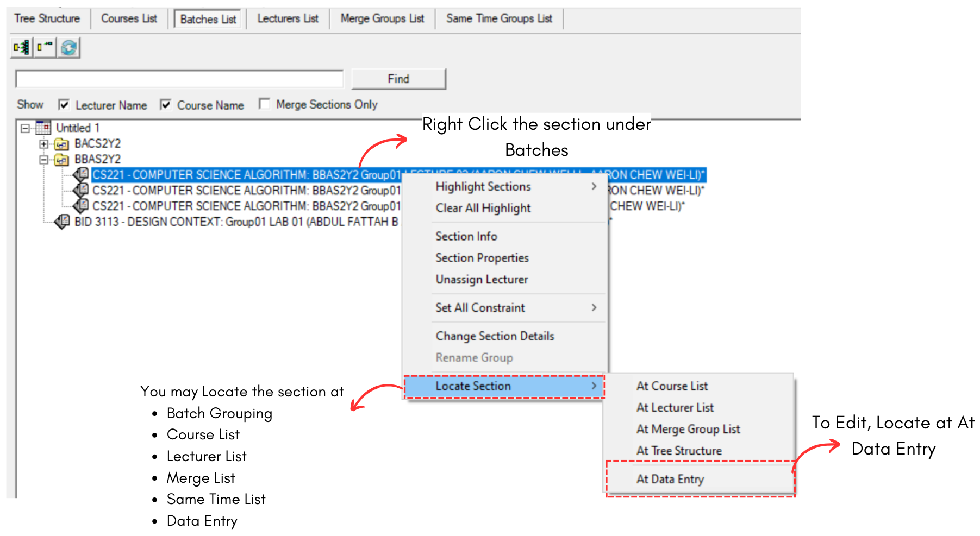Screen dimensions: 980x536
Task: Expand the BACS2Y2 tree node
Action: tap(43, 144)
